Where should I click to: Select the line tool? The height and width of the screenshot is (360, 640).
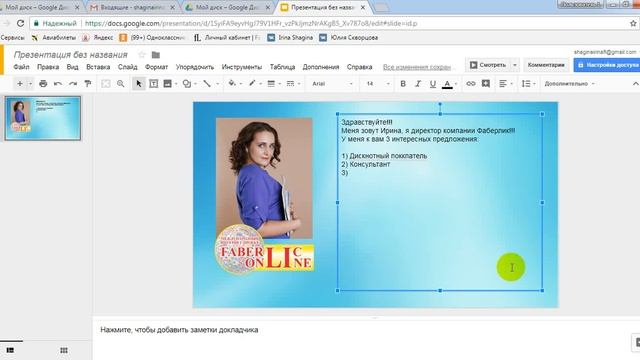tap(207, 84)
